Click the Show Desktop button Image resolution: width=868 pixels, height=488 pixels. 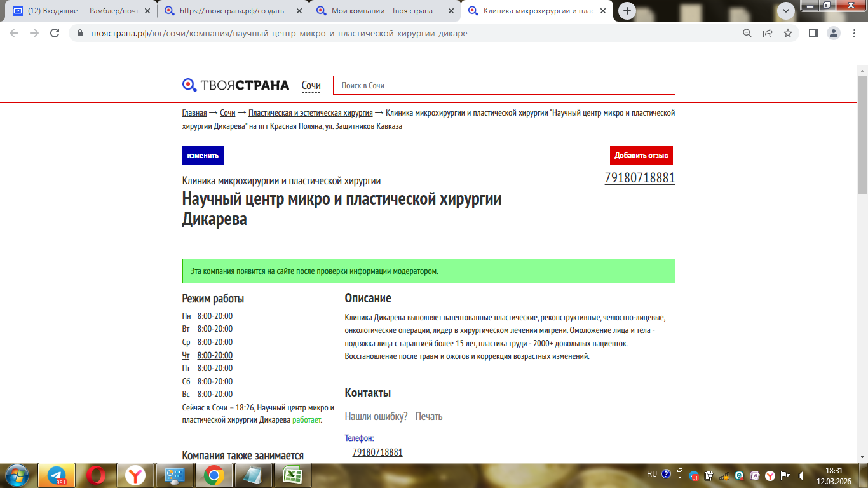[863, 475]
